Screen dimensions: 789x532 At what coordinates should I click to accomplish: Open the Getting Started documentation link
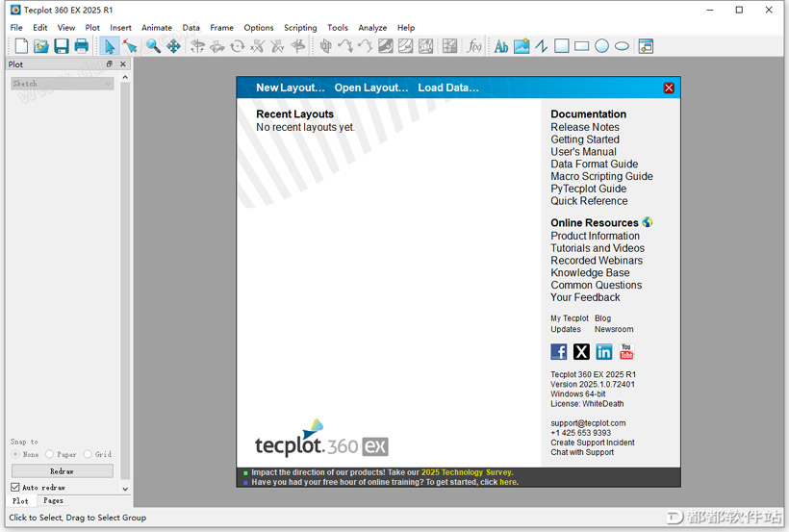(584, 139)
